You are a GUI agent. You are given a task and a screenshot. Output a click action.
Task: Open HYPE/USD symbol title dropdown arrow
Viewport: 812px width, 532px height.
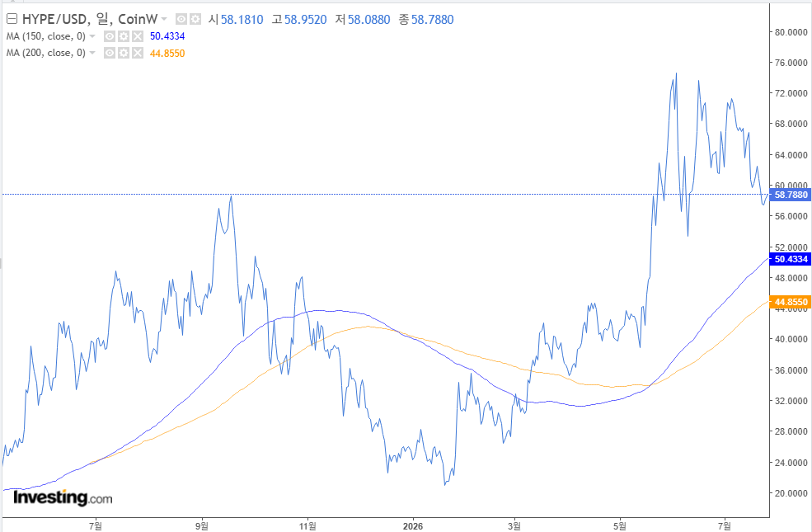[x=164, y=19]
